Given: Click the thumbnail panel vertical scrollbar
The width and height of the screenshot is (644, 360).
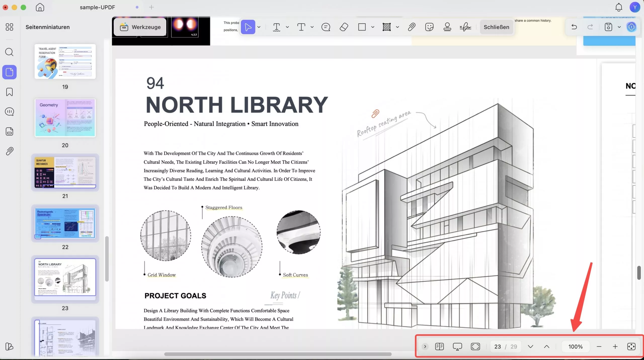Looking at the screenshot, I should pyautogui.click(x=107, y=259).
